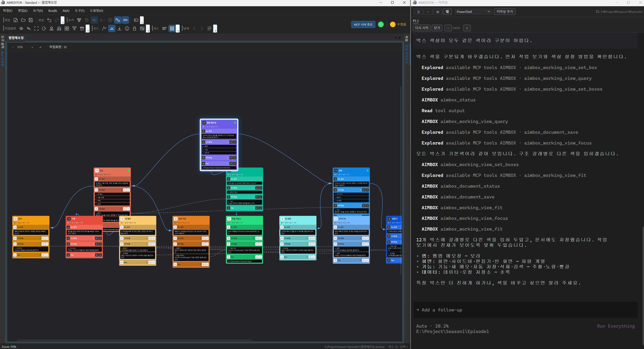Screen dimensions: 644x349
Task: Select the PS 2 terminal tab
Action: (x=416, y=21)
